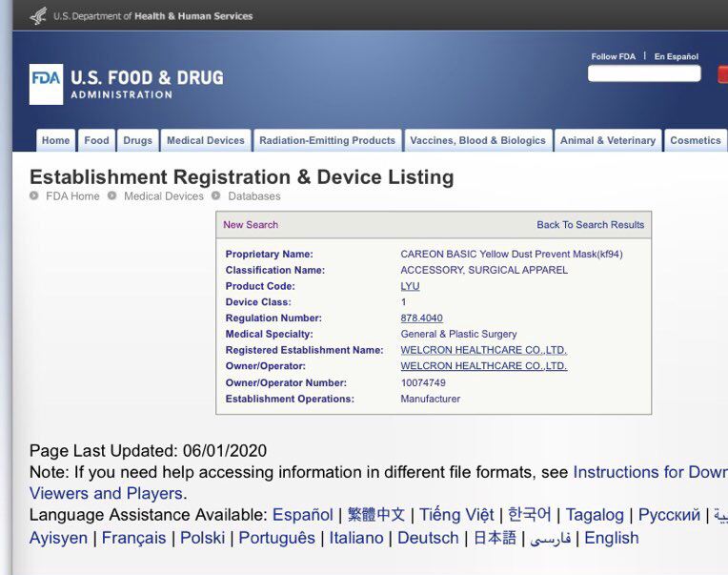
Task: Select Español language assistance
Action: tap(302, 515)
